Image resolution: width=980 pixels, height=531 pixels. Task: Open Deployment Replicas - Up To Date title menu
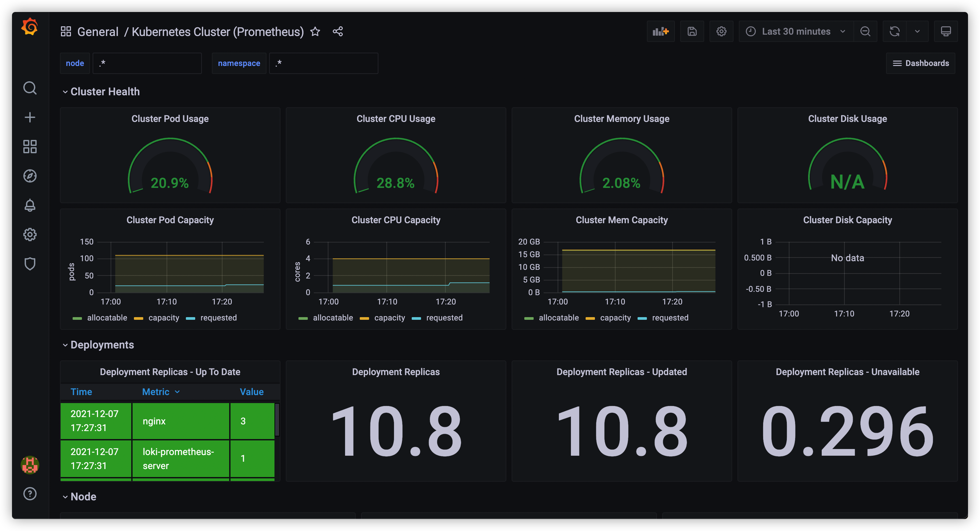[x=170, y=372]
